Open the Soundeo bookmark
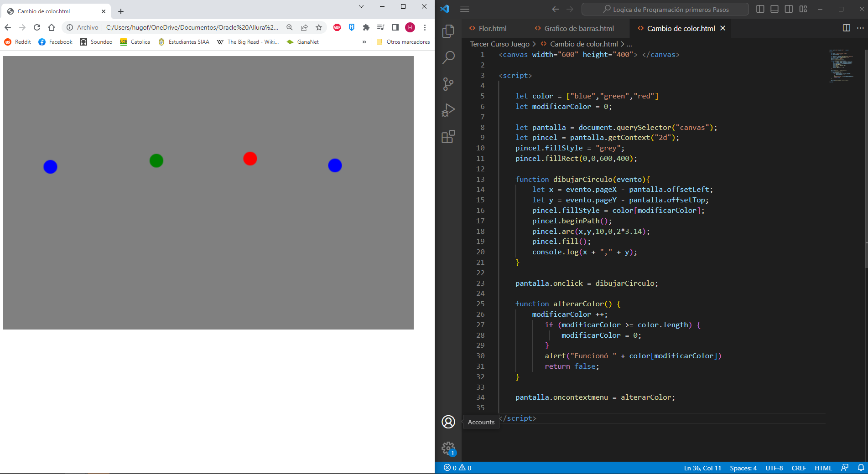This screenshot has height=474, width=868. point(96,42)
